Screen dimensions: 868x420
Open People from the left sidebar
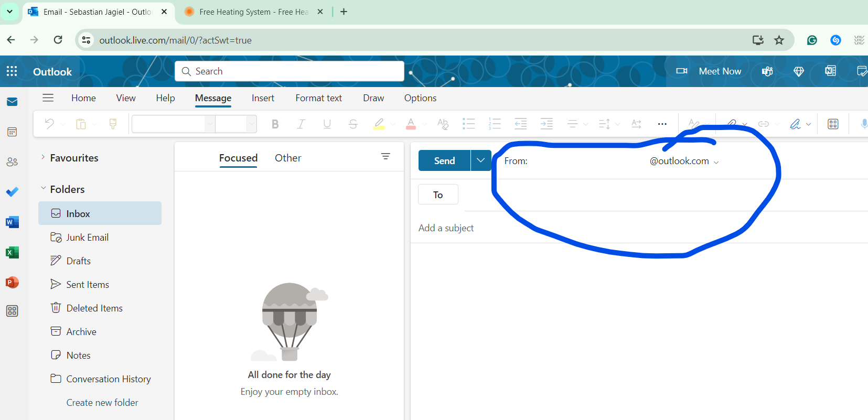pos(12,162)
